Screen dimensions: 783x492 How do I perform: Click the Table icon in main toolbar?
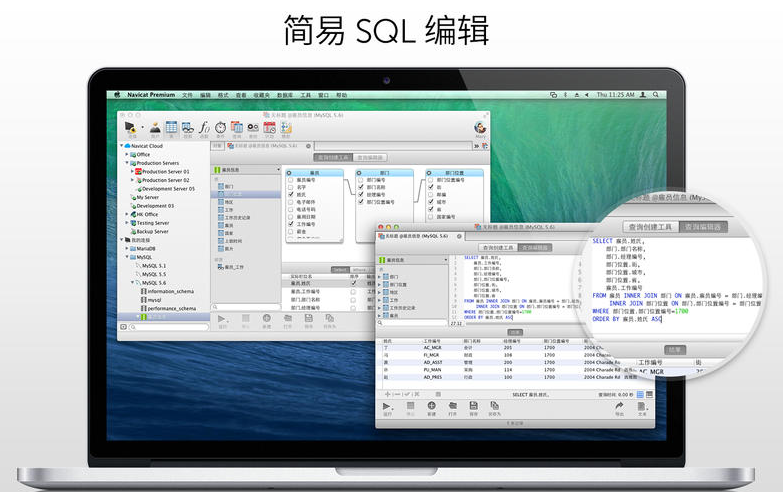point(171,127)
